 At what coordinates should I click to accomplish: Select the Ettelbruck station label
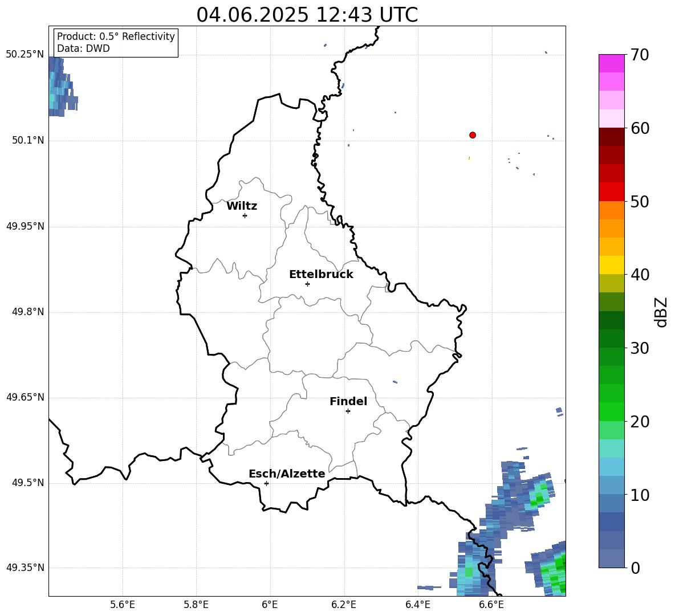pos(321,275)
